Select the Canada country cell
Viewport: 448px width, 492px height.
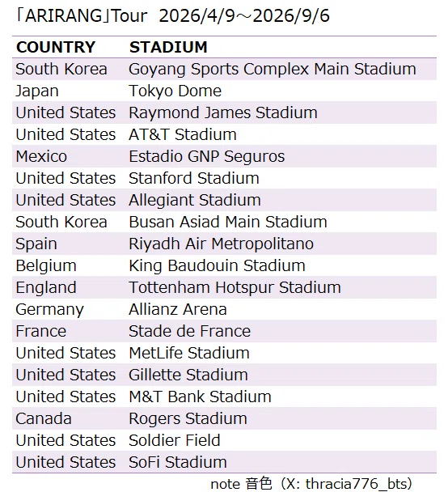pos(44,418)
